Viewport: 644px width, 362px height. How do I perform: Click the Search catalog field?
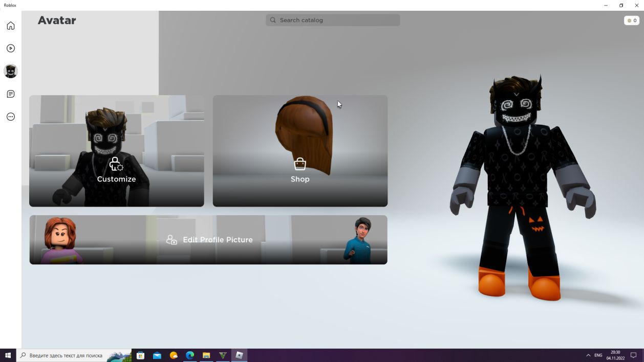(333, 20)
